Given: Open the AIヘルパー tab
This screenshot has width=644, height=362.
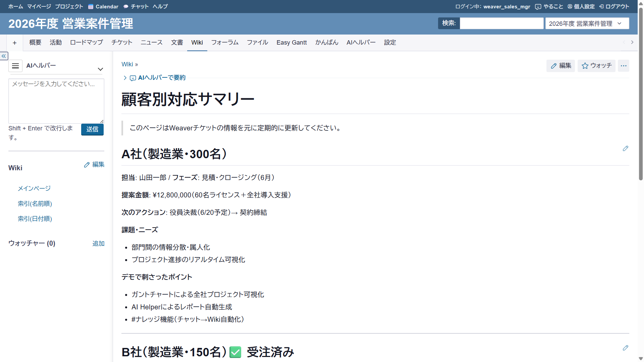Looking at the screenshot, I should pyautogui.click(x=361, y=43).
